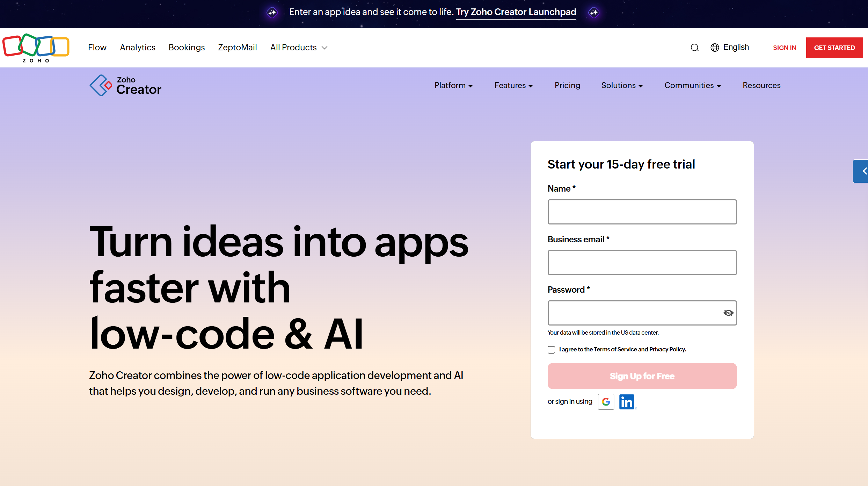The image size is (868, 486).
Task: Click the Zoho logo
Action: (36, 48)
